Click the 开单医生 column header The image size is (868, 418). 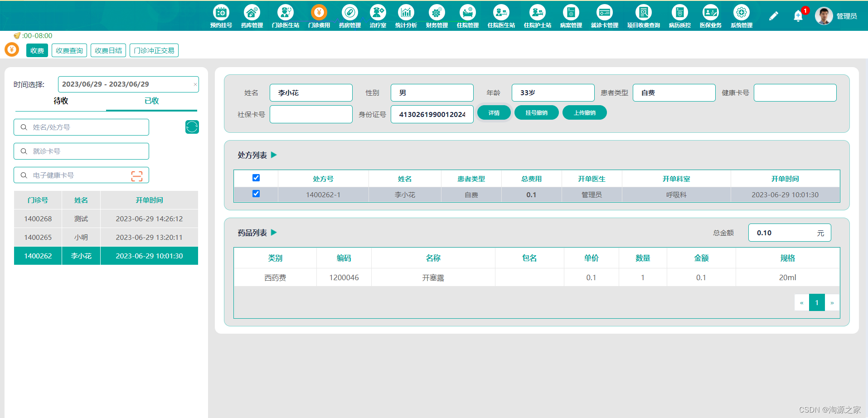(x=592, y=179)
